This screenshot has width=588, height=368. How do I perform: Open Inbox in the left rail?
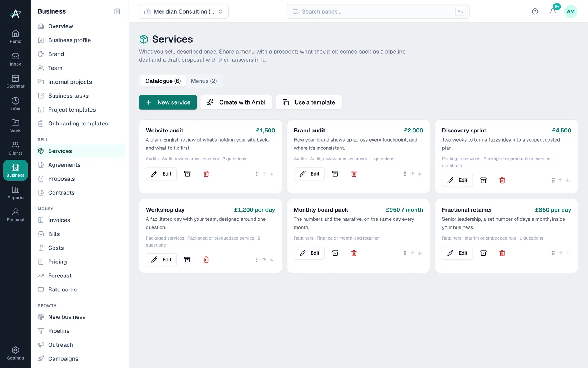15,59
